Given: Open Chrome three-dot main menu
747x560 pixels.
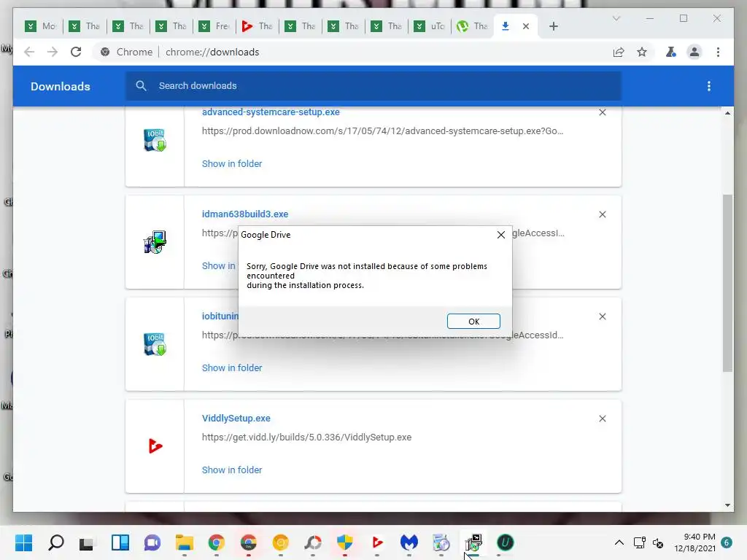Looking at the screenshot, I should pos(718,52).
